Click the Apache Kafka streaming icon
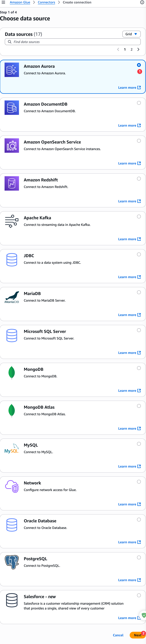The width and height of the screenshot is (146, 644). (12, 221)
